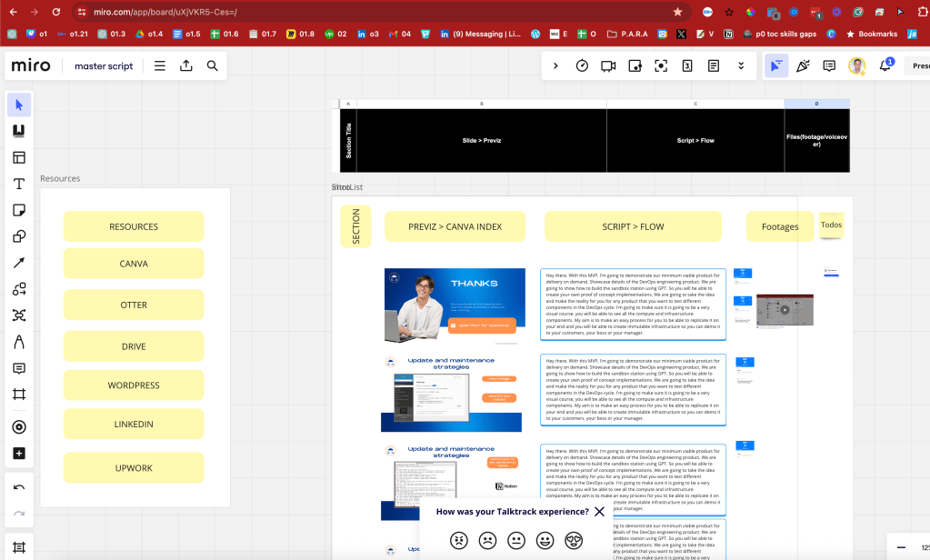Rate Talktrack with the neutral face
Viewport: 930px width, 560px height.
point(516,540)
